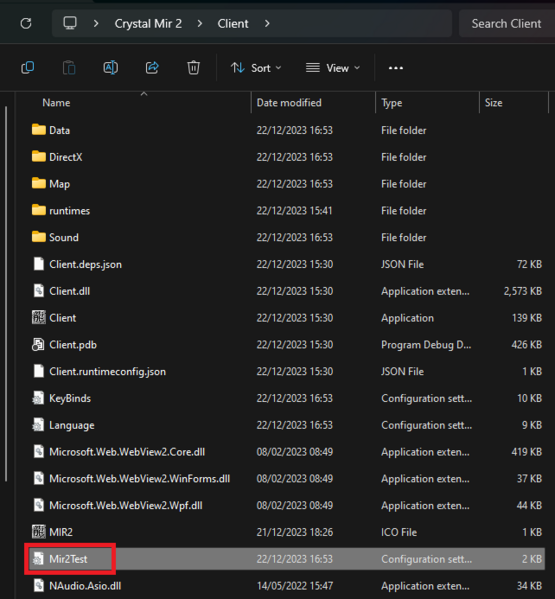555x599 pixels.
Task: Open the See more ellipsis menu
Action: tap(396, 68)
